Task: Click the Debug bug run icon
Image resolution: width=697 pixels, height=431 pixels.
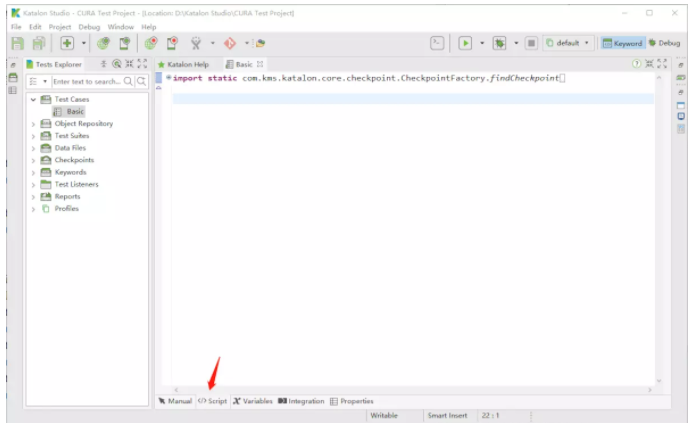Action: pos(500,43)
